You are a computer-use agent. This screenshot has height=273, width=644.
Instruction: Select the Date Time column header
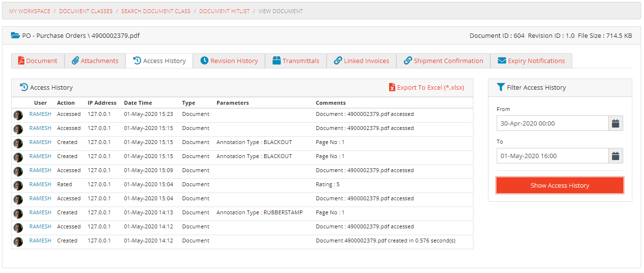(138, 103)
